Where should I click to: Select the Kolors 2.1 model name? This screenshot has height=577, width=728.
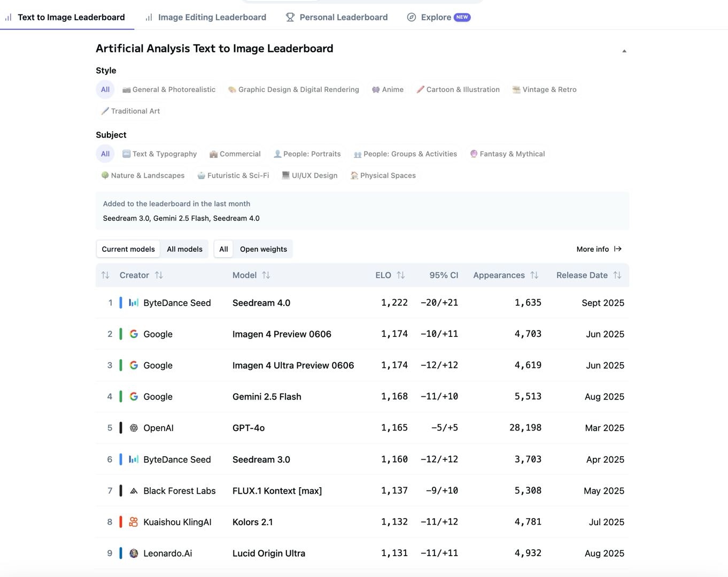coord(252,522)
